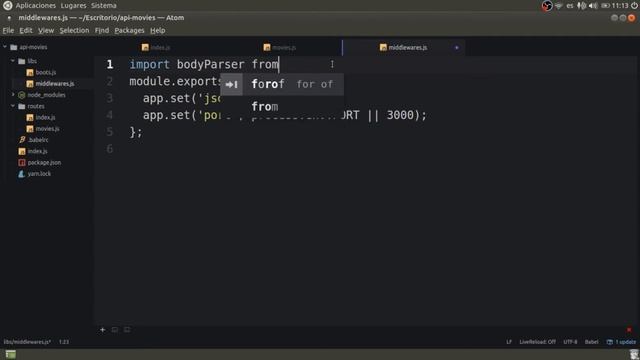This screenshot has width=640, height=360.
Task: Collapse the libs folder
Action: tap(13, 61)
